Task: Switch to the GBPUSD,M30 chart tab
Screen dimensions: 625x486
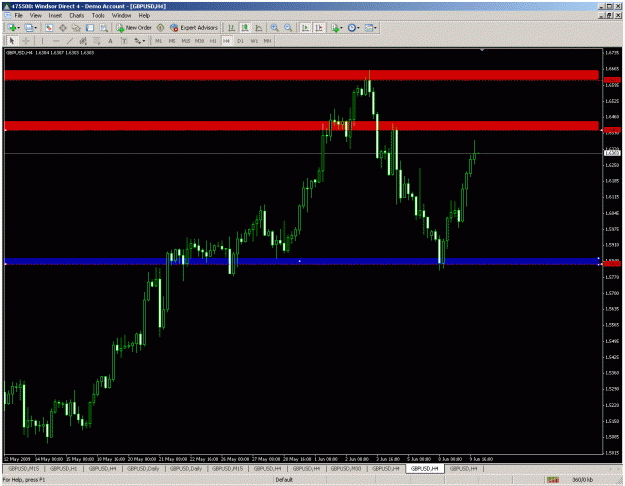Action: click(346, 468)
